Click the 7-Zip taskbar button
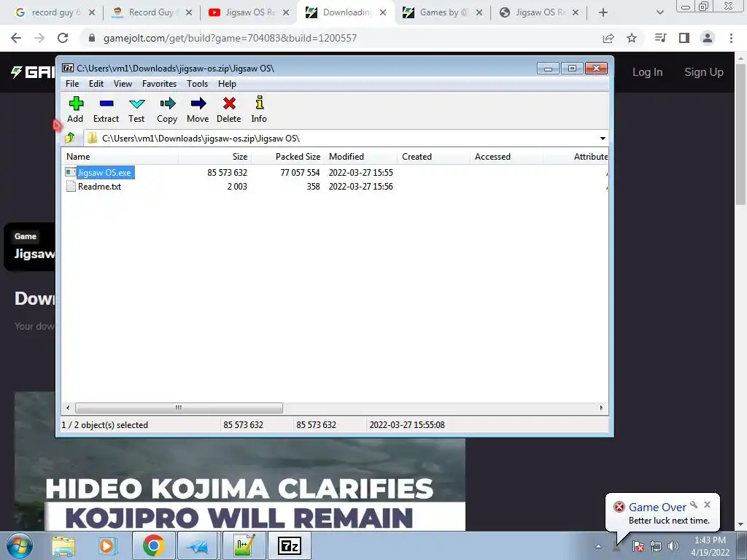Viewport: 747px width, 560px height. click(289, 545)
